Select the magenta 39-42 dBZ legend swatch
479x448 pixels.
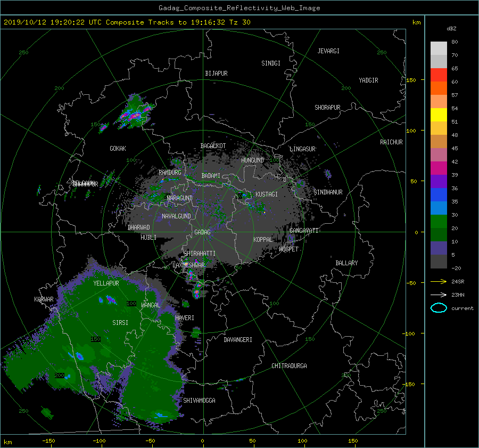pyautogui.click(x=439, y=168)
